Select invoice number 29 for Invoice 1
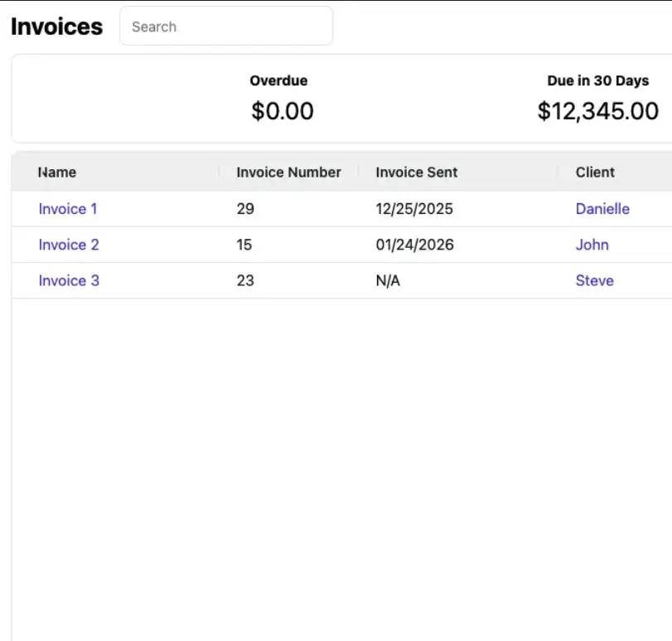The width and height of the screenshot is (672, 641). (245, 209)
